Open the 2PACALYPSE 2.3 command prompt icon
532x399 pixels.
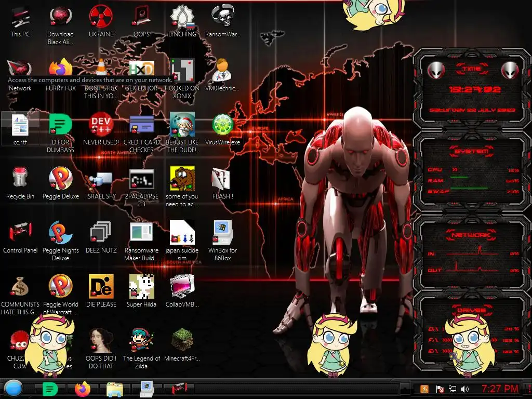[141, 187]
